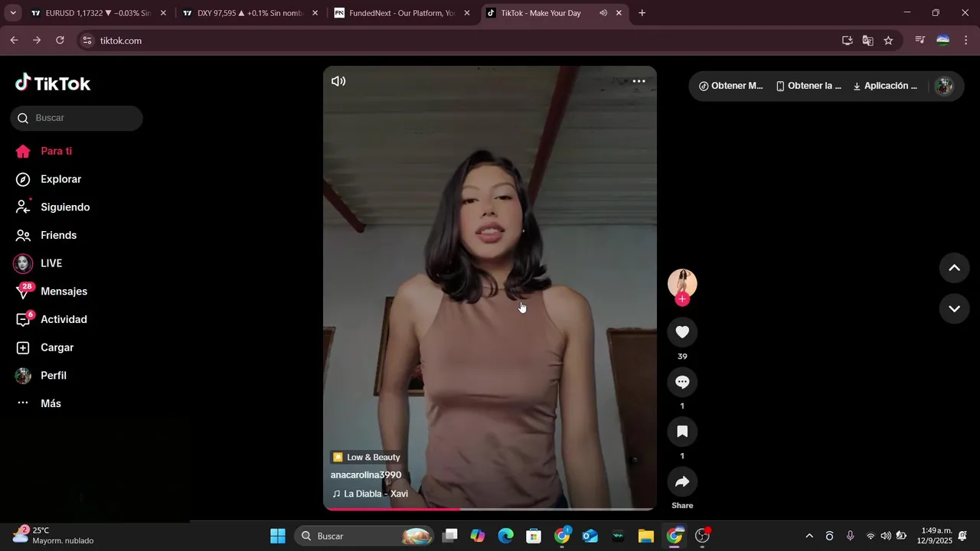Share the video with arrow icon

(x=682, y=481)
